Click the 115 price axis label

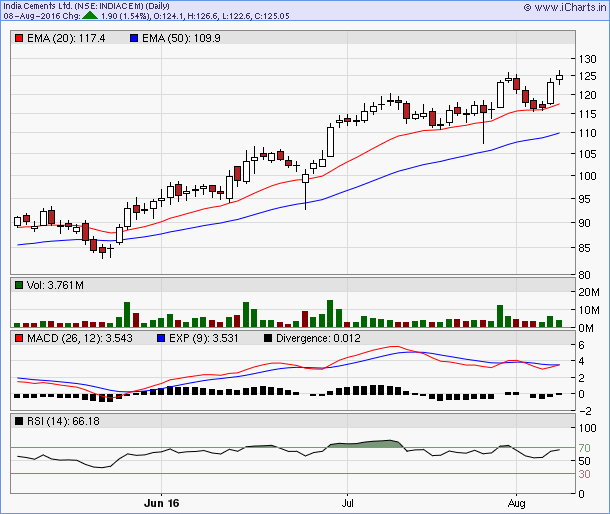tap(587, 114)
